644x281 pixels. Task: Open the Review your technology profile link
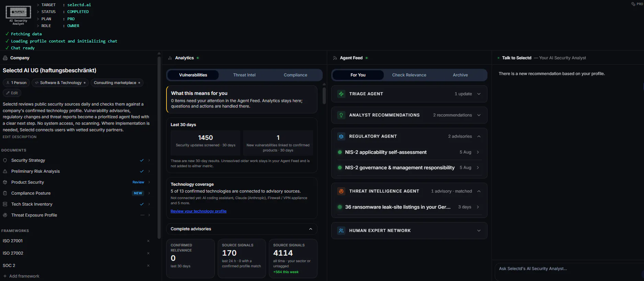(198, 211)
